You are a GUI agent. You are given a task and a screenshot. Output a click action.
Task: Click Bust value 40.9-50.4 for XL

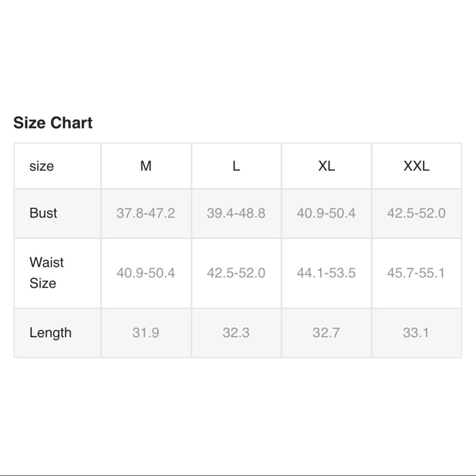point(326,213)
